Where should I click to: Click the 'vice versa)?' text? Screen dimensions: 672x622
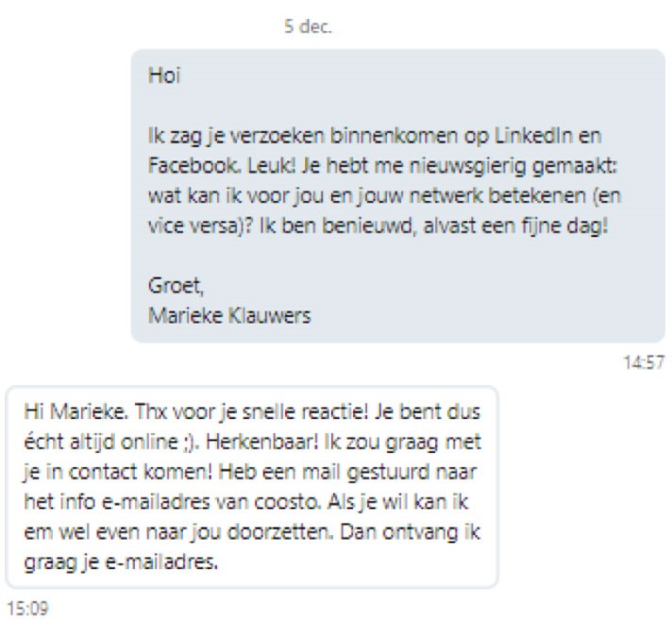[x=201, y=226]
